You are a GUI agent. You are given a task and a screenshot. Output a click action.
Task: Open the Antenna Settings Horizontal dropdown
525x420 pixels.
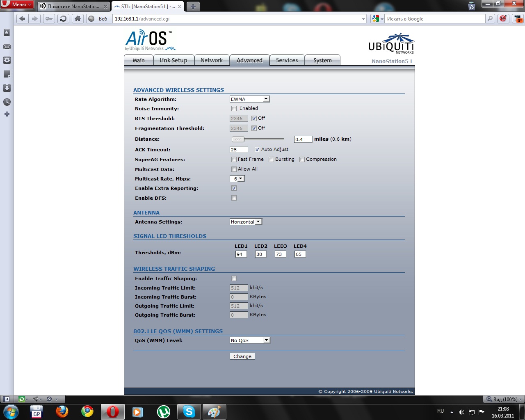(246, 222)
